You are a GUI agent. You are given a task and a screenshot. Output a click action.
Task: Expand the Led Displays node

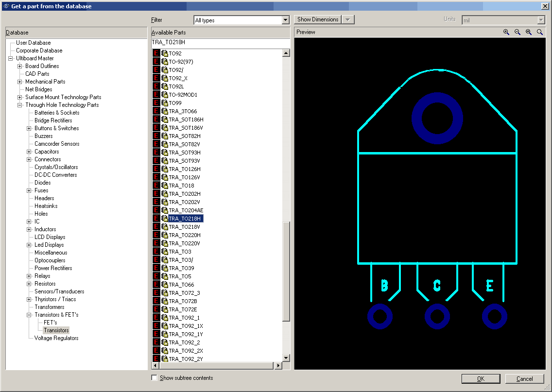pyautogui.click(x=29, y=245)
